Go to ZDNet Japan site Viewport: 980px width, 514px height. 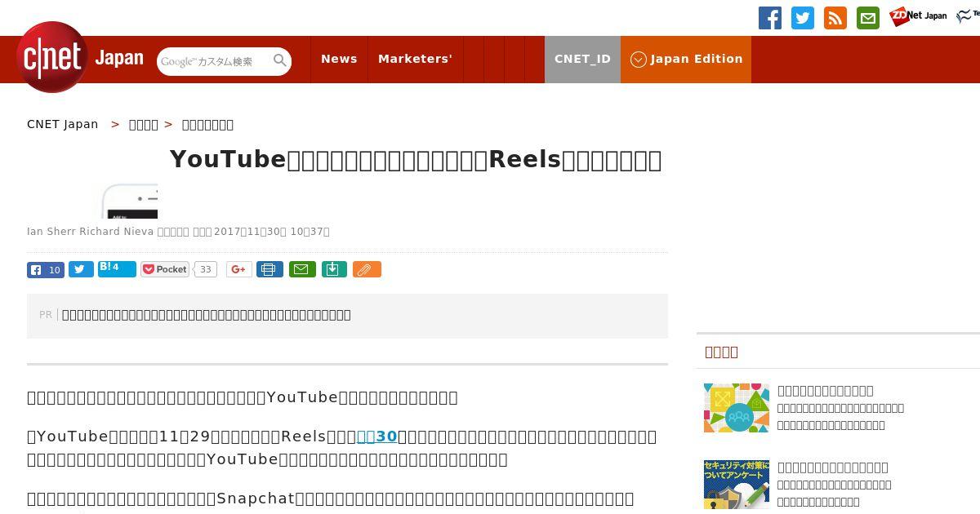[918, 16]
